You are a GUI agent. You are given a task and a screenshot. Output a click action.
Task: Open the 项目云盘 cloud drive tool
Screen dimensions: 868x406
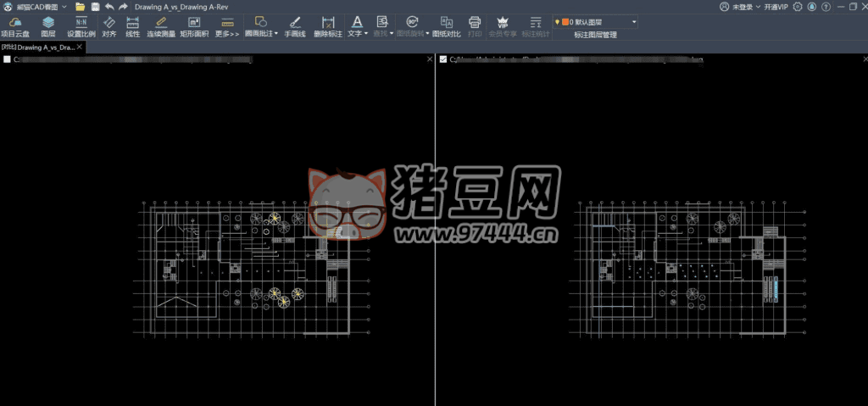pos(14,26)
